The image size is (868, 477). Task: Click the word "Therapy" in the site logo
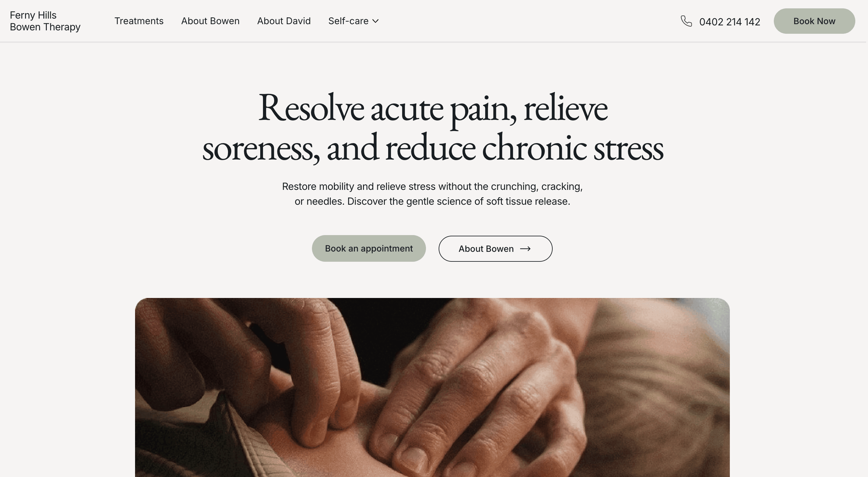pos(62,27)
